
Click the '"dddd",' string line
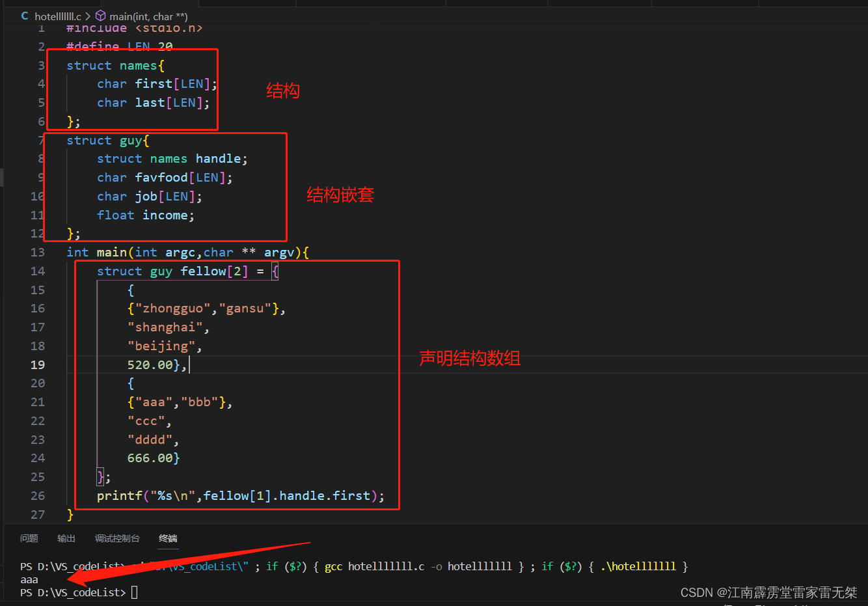[154, 440]
